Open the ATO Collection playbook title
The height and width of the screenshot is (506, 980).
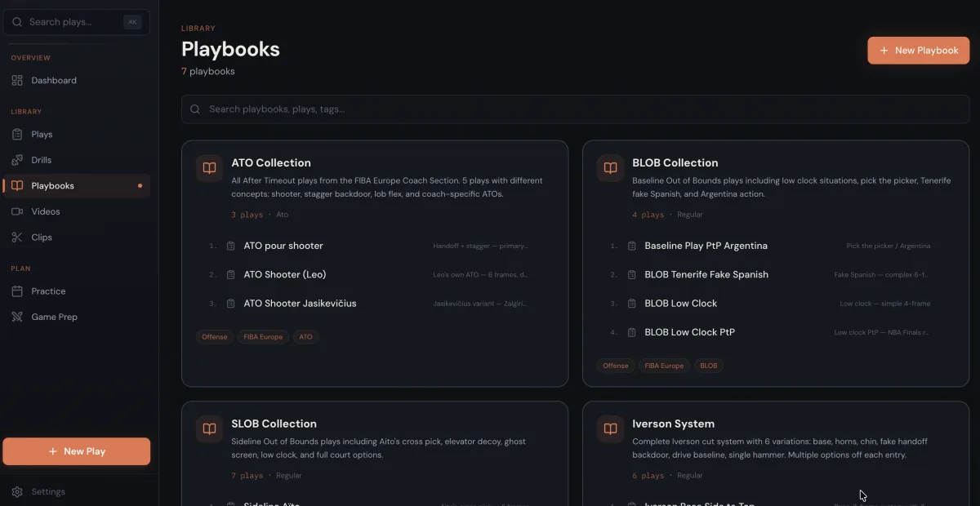271,162
